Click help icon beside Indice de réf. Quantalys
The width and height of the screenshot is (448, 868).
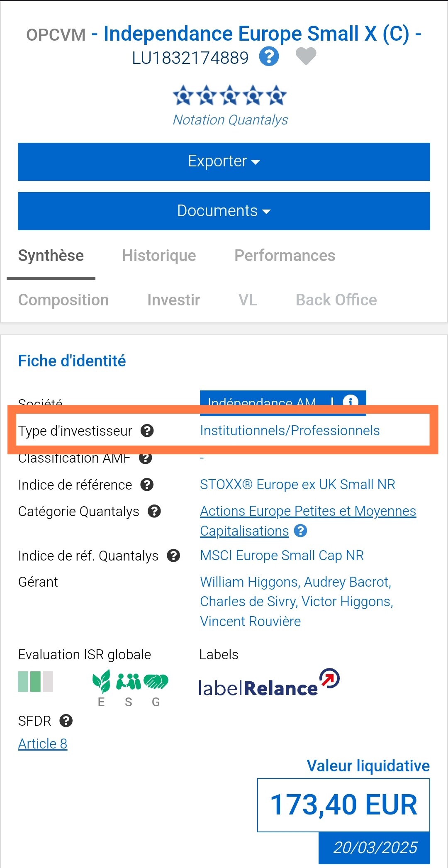(x=173, y=555)
